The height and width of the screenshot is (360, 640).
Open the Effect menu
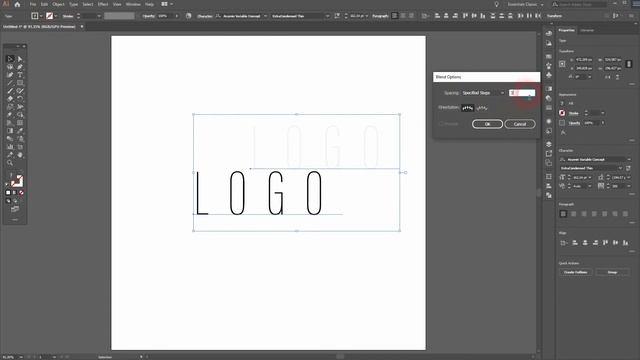click(103, 4)
